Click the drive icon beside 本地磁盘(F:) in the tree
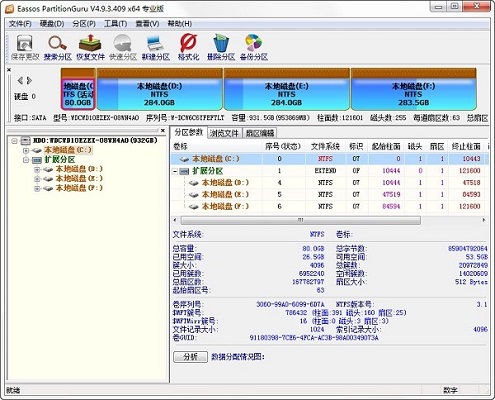The width and height of the screenshot is (495, 400). [x=48, y=189]
